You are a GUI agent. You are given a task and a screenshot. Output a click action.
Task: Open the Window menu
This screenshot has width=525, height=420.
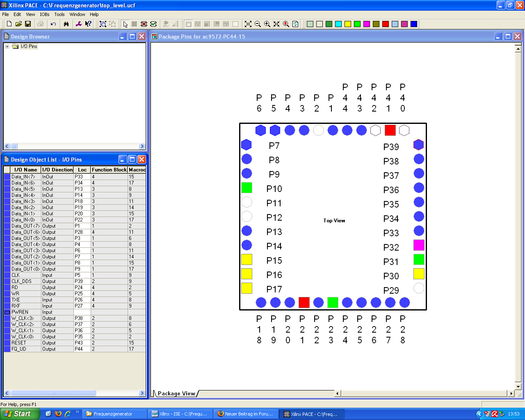point(77,14)
